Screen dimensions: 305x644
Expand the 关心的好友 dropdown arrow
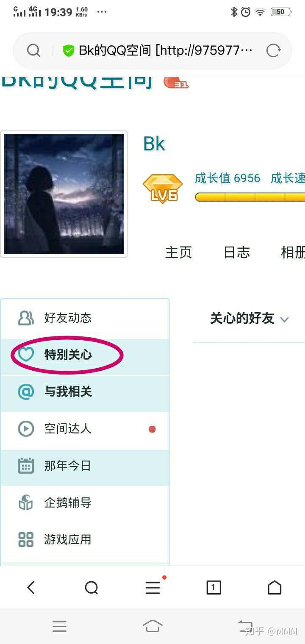285,319
